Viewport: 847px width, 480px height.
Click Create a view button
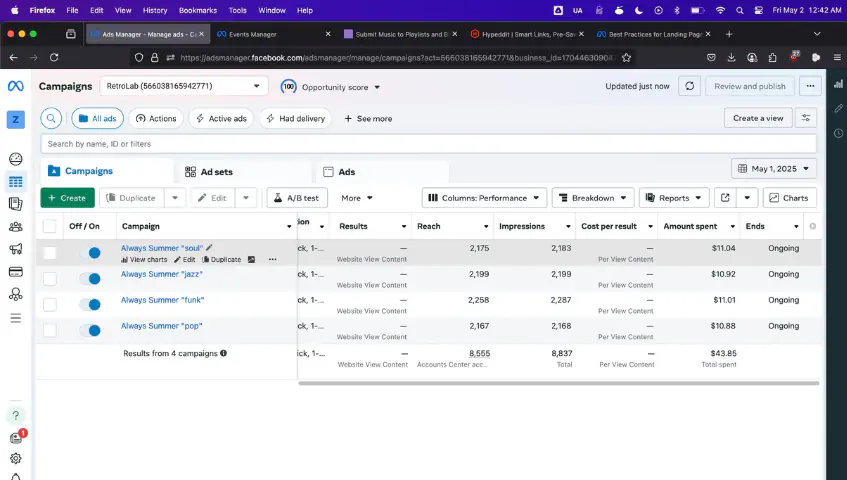tap(758, 118)
